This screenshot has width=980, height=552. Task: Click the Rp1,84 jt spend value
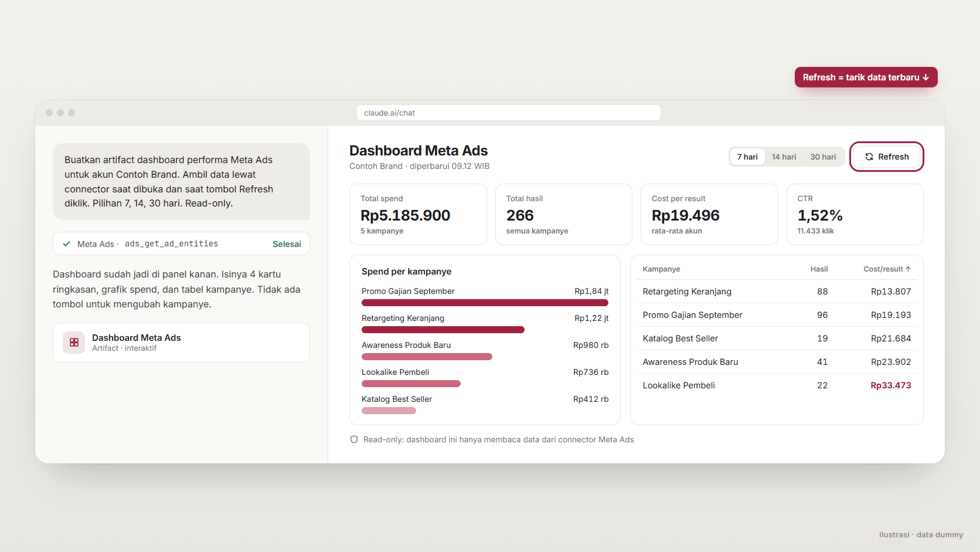click(591, 291)
